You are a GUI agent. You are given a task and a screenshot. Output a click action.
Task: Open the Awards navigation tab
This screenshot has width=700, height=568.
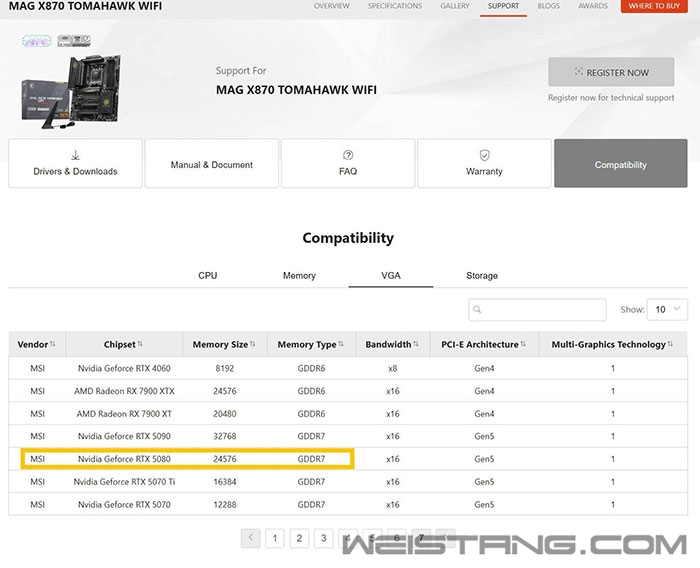[593, 6]
